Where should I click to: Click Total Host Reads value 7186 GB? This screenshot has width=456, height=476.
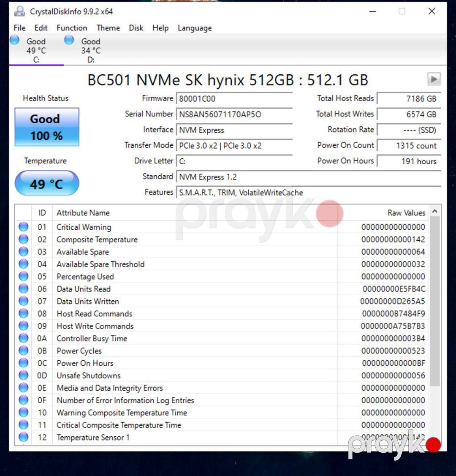click(409, 99)
